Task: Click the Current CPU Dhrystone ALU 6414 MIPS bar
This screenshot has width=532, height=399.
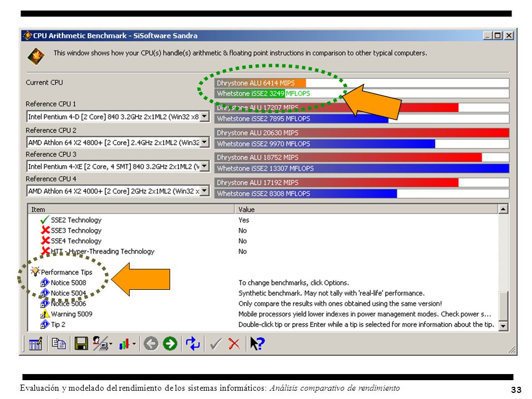Action: pos(362,83)
